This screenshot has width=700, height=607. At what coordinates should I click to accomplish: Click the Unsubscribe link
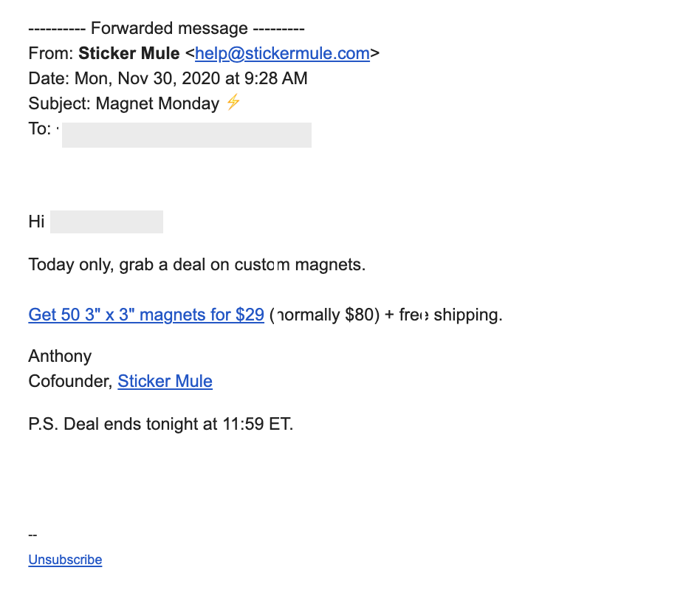click(65, 560)
